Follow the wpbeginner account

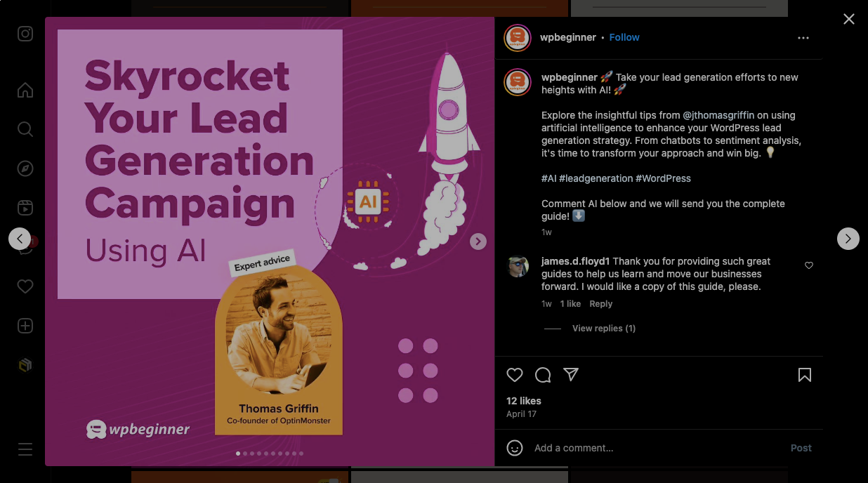pos(624,37)
